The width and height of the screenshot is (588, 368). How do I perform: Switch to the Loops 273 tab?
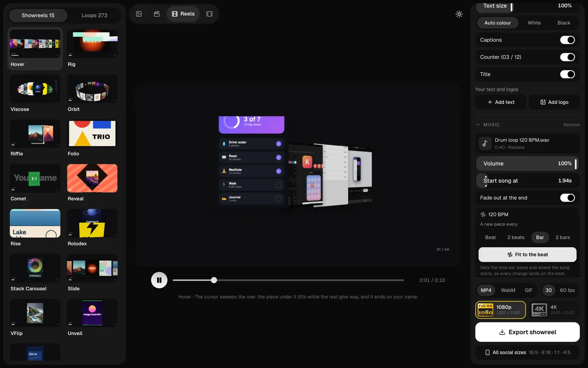94,15
